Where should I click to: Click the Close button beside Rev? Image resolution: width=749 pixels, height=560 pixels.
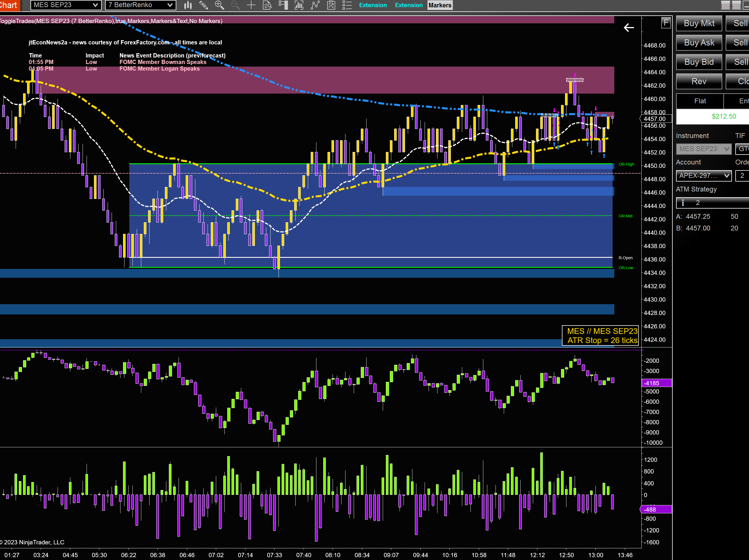(x=738, y=81)
